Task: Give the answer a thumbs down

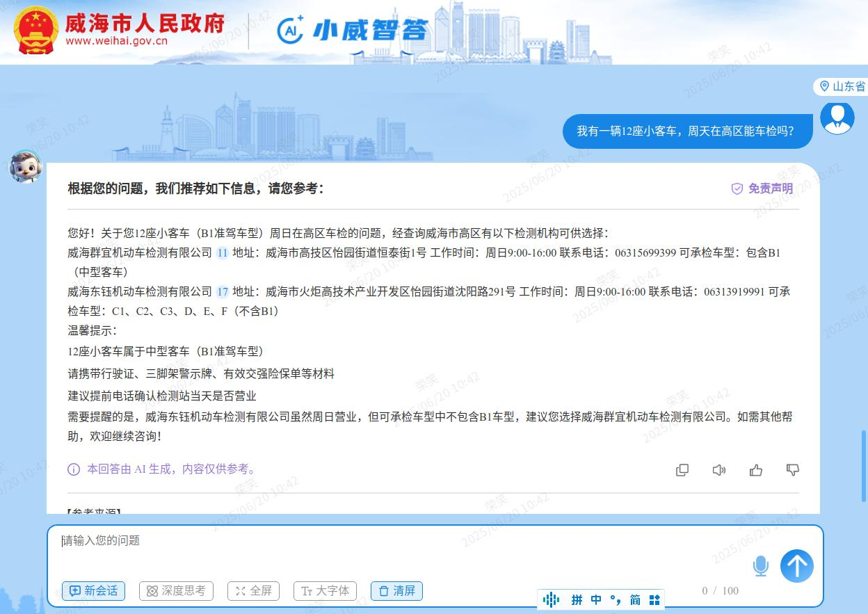Action: coord(792,470)
